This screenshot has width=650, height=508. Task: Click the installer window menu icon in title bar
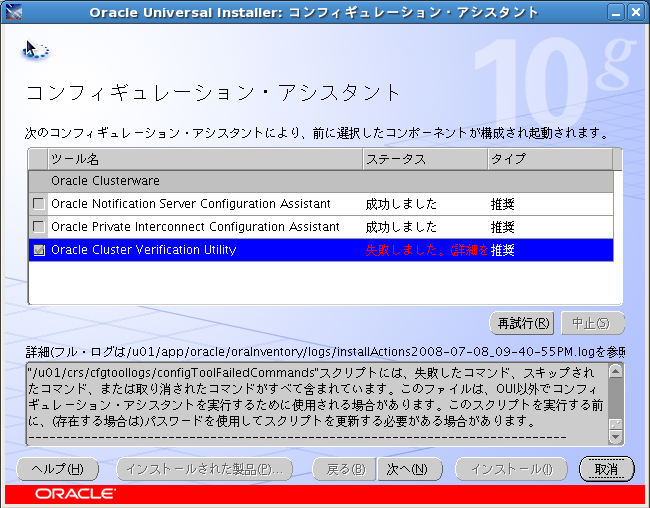pos(13,12)
